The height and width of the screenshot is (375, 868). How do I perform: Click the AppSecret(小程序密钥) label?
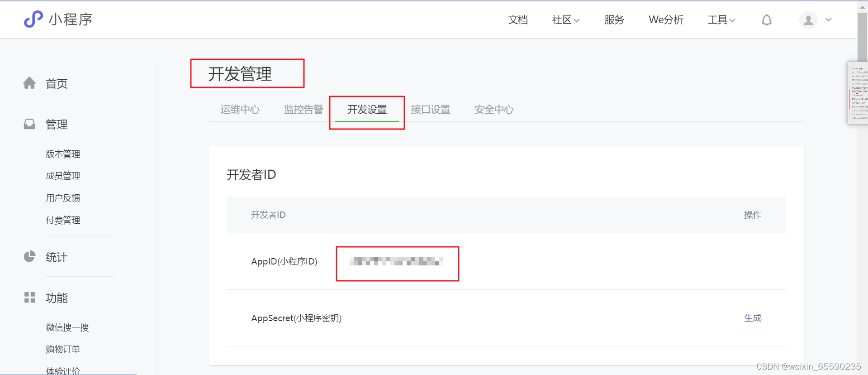296,318
